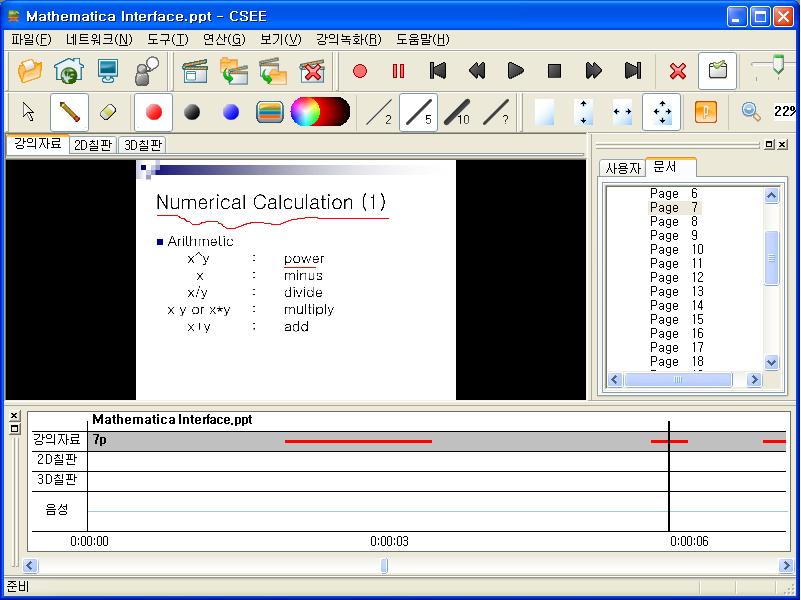
Task: Select the pencil drawing tool
Action: click(x=69, y=112)
